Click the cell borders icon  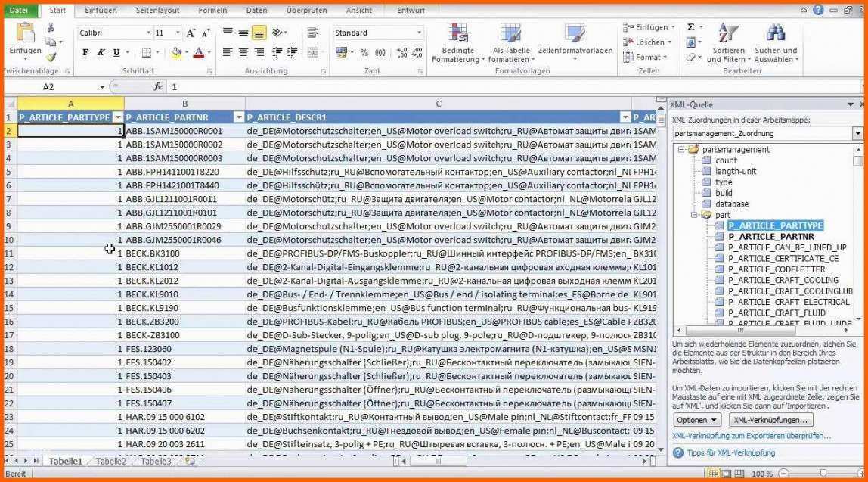click(x=146, y=53)
